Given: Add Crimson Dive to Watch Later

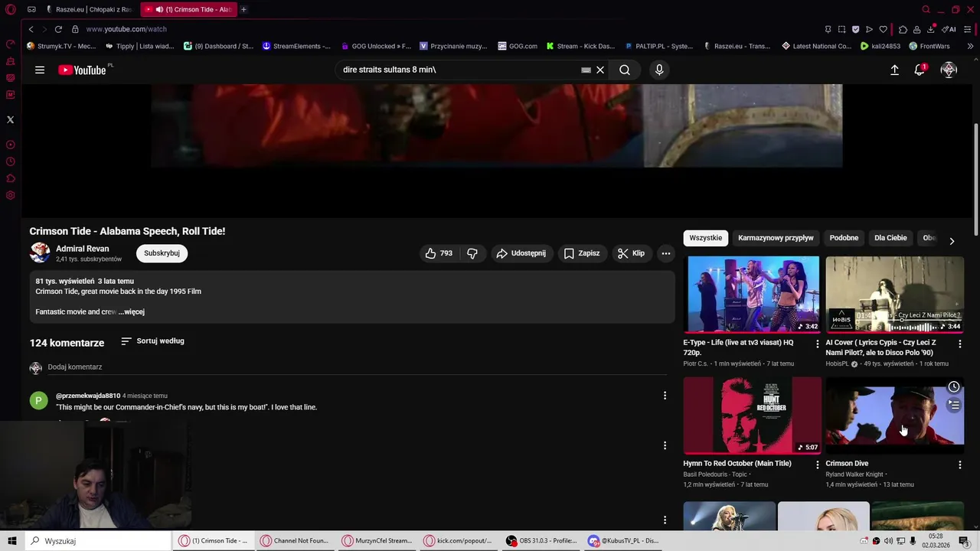Looking at the screenshot, I should coord(954,387).
